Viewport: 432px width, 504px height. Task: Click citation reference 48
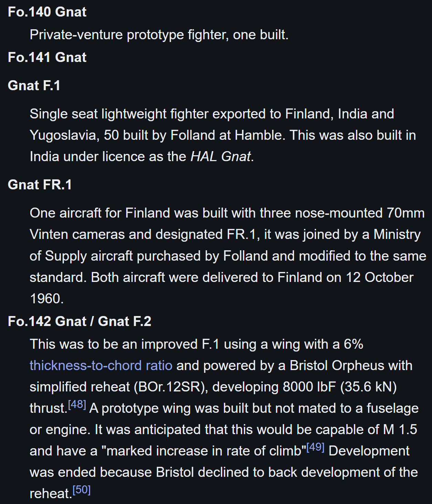[x=77, y=405]
